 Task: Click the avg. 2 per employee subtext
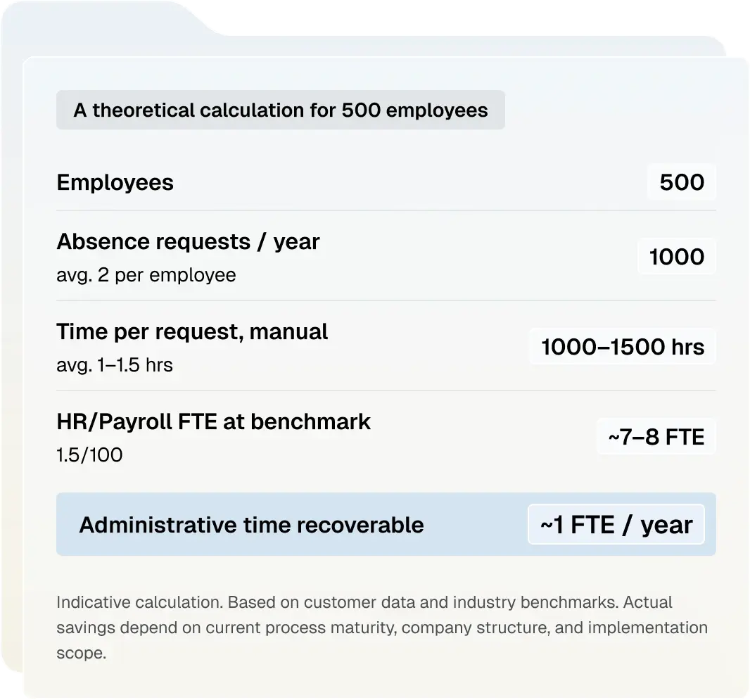pos(146,275)
